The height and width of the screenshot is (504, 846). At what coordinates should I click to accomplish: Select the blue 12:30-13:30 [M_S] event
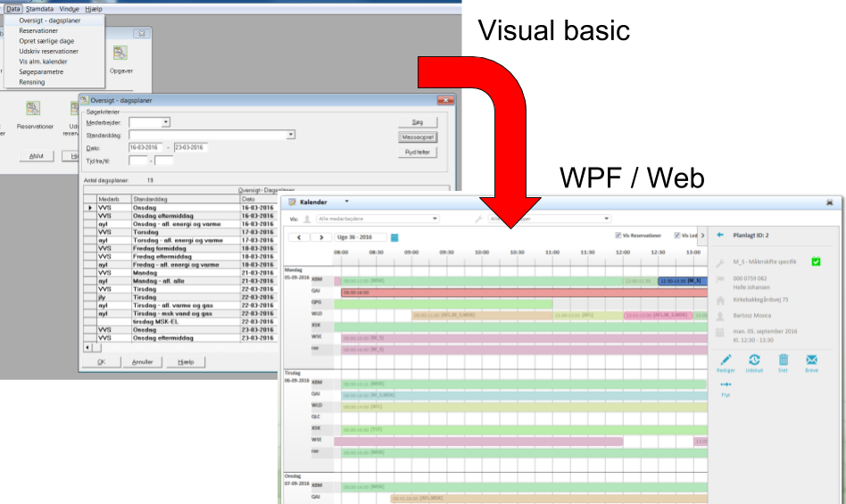coord(683,281)
